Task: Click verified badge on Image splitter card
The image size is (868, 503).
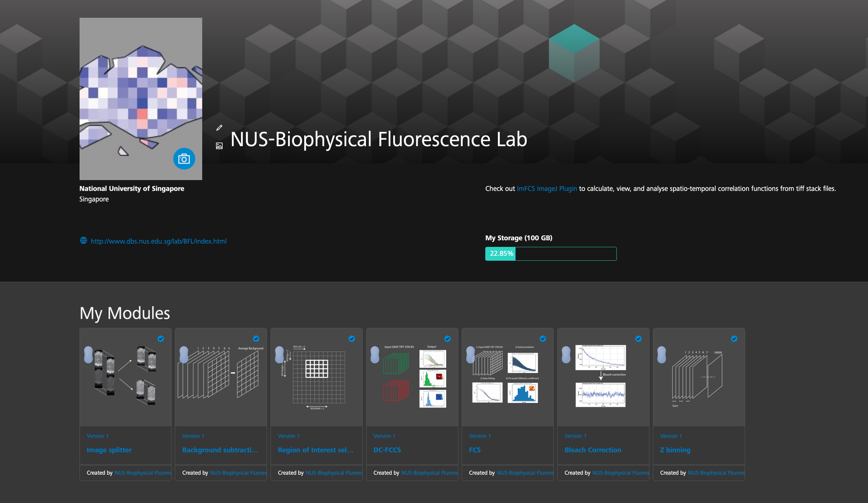Action: pyautogui.click(x=160, y=338)
